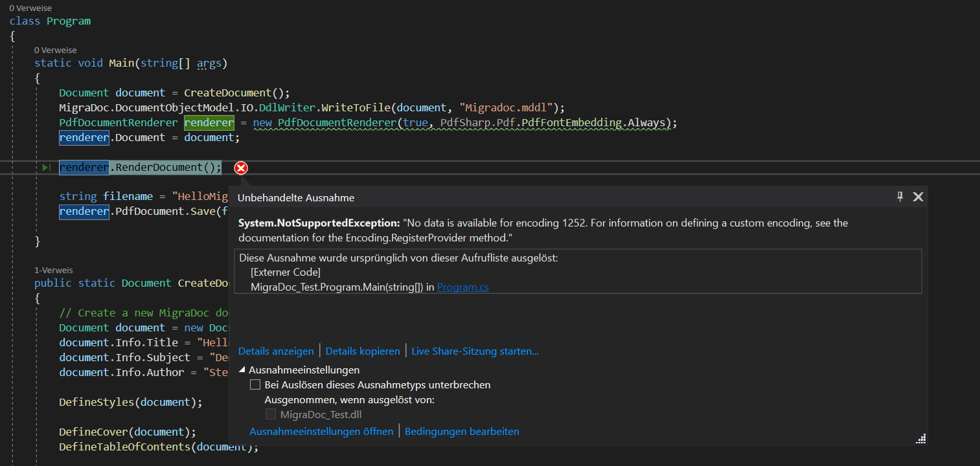
Task: Click the renderer.Document = document line
Action: pos(150,137)
